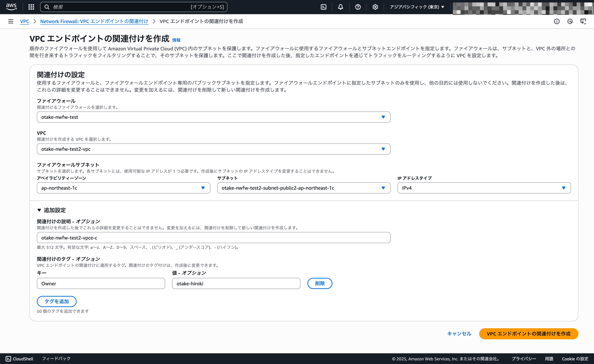The width and height of the screenshot is (594, 364).
Task: Open CloudShell icon in top bar
Action: [x=324, y=7]
